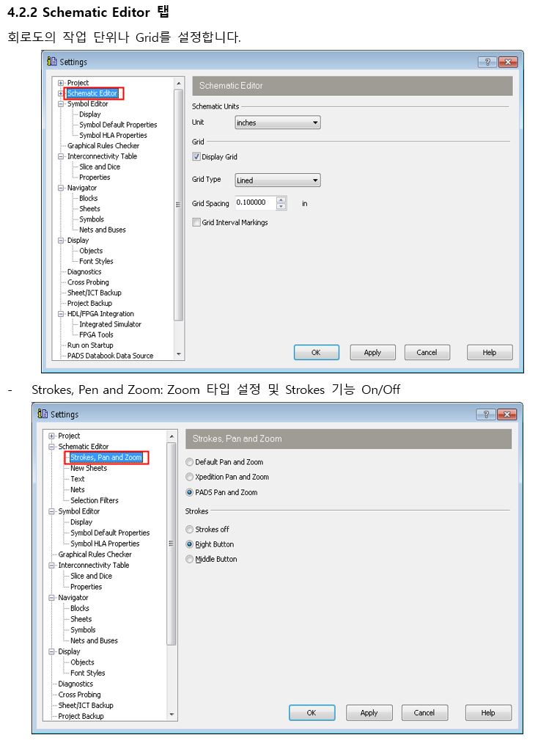This screenshot has height=746, width=560.
Task: Select Xpedition Pan and Zoom option
Action: click(x=190, y=477)
